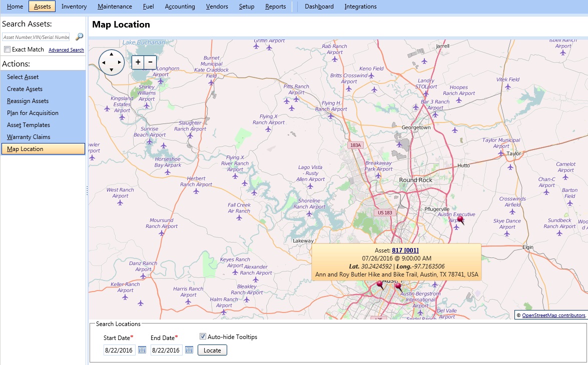Viewport: 588px width, 365px height.
Task: Click the 183A road shield
Action: [x=355, y=145]
